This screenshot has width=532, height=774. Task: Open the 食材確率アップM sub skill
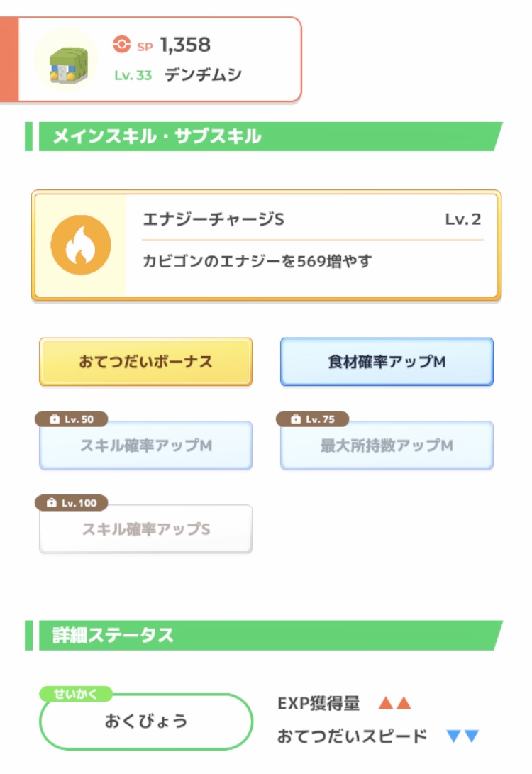coord(387,362)
